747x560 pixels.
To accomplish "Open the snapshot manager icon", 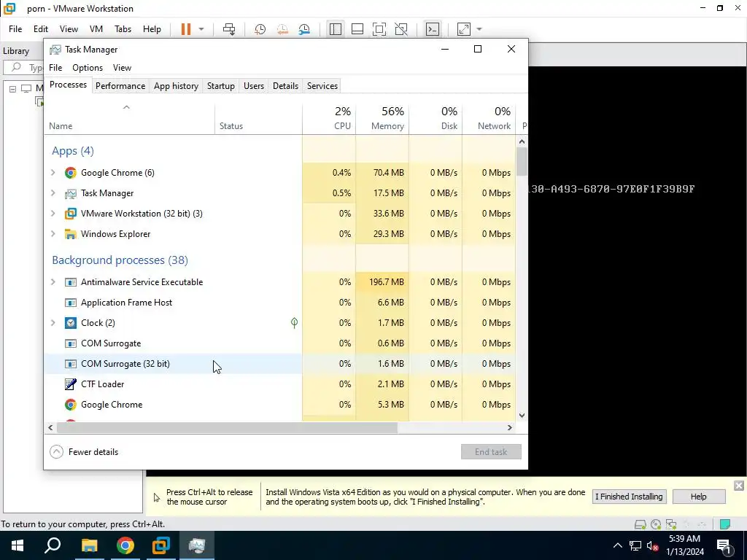I will 304,29.
